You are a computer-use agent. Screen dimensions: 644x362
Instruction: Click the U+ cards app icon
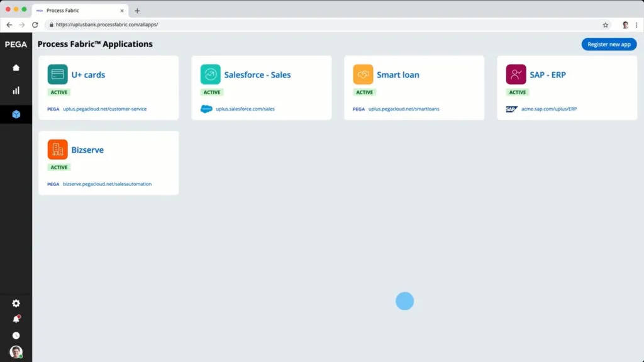(x=57, y=74)
